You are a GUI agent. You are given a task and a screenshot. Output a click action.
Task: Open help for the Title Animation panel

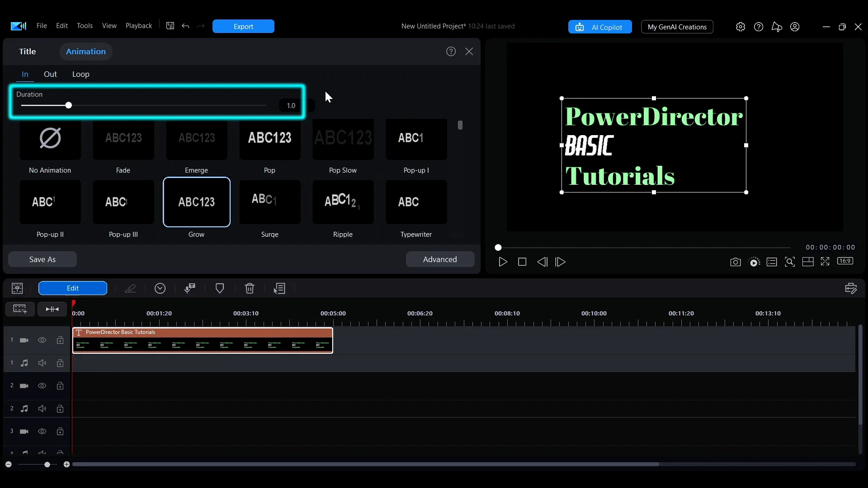coord(451,52)
